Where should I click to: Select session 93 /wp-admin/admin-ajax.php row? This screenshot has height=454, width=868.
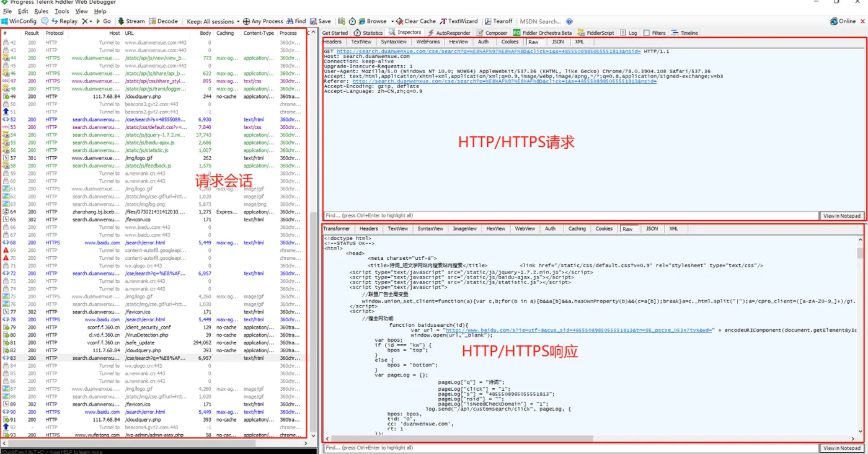pyautogui.click(x=154, y=435)
